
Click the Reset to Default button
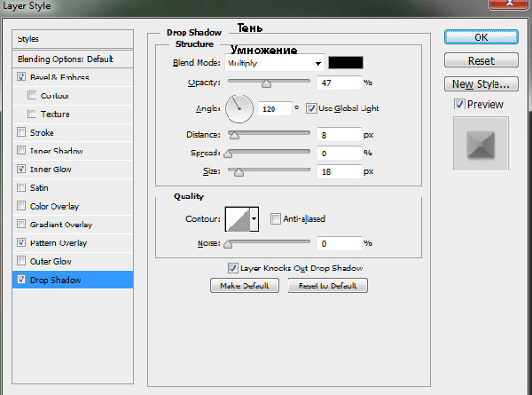[332, 286]
